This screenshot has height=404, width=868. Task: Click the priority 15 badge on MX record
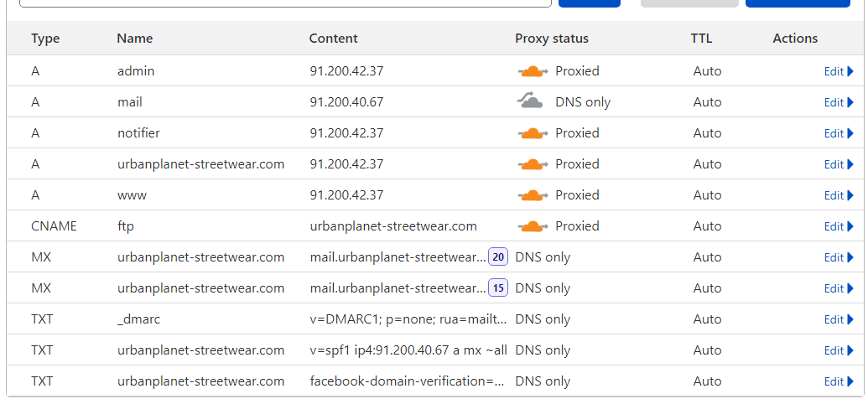(x=498, y=288)
